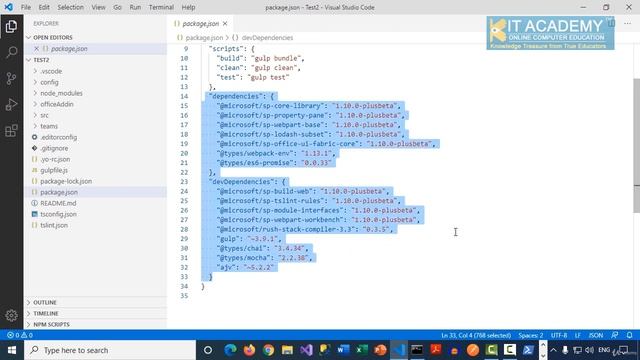Open README.md in explorer
The width and height of the screenshot is (640, 360).
(x=58, y=203)
